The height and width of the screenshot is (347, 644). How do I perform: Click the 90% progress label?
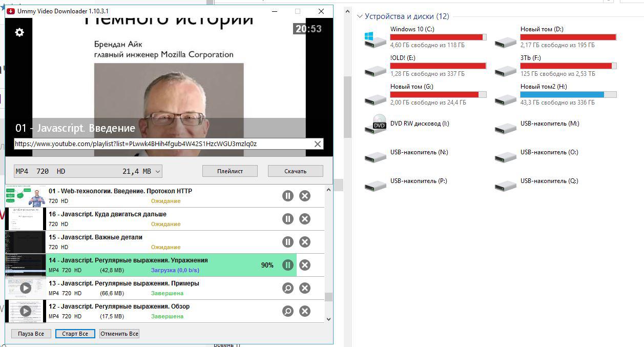[267, 265]
